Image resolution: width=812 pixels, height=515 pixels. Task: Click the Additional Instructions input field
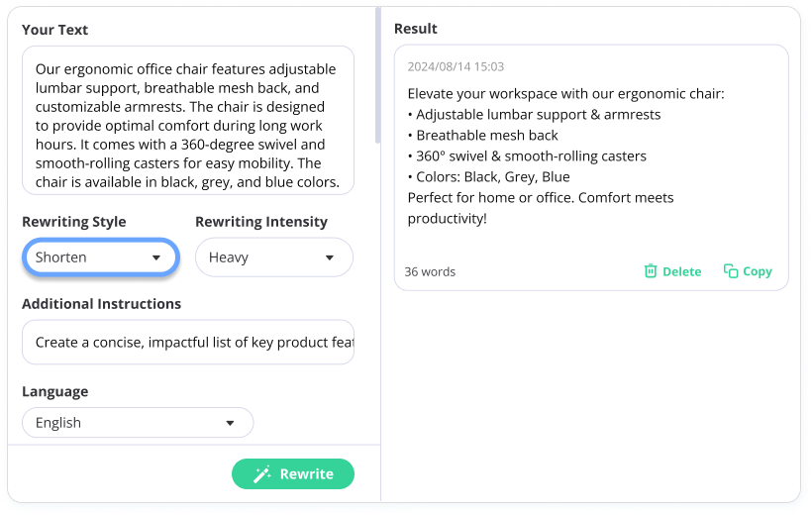188,342
